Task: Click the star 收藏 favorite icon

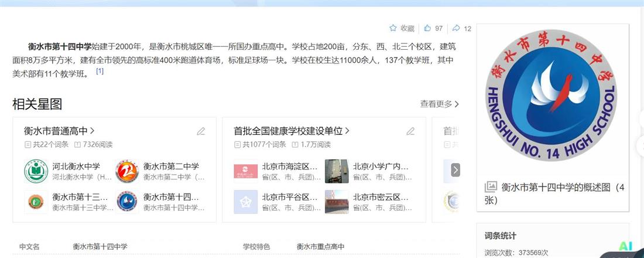Action: tap(393, 28)
